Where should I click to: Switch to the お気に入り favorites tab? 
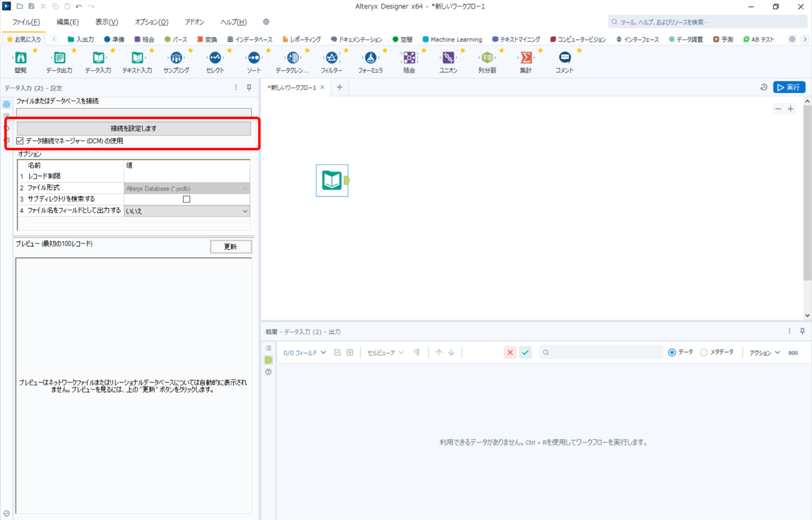pos(24,39)
